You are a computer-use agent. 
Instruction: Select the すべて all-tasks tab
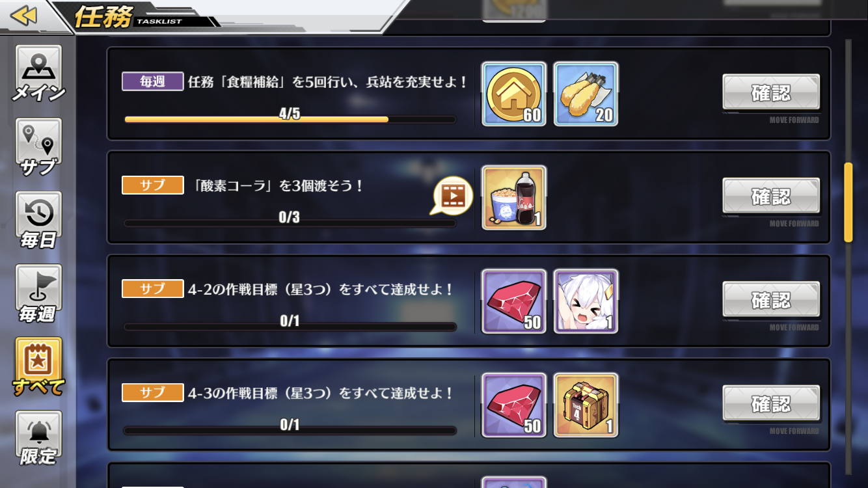pos(38,368)
